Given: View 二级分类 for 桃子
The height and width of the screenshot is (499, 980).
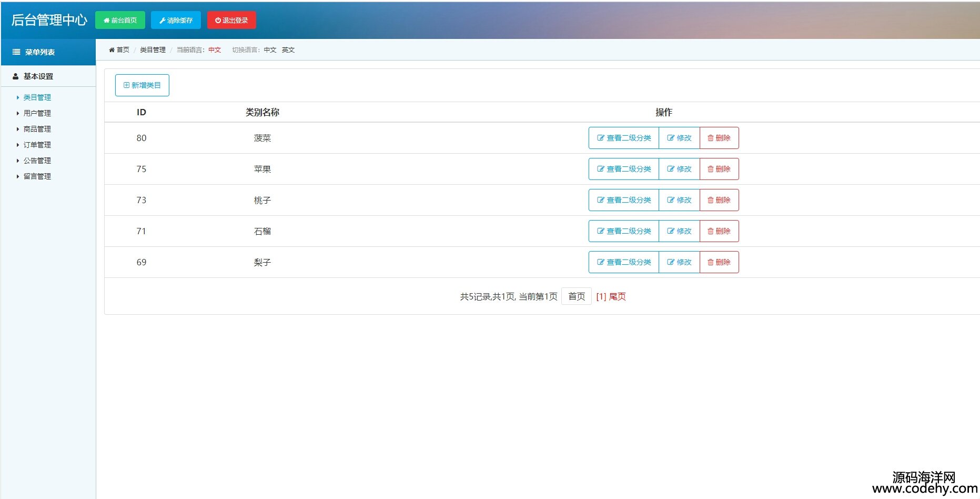Looking at the screenshot, I should click(624, 200).
